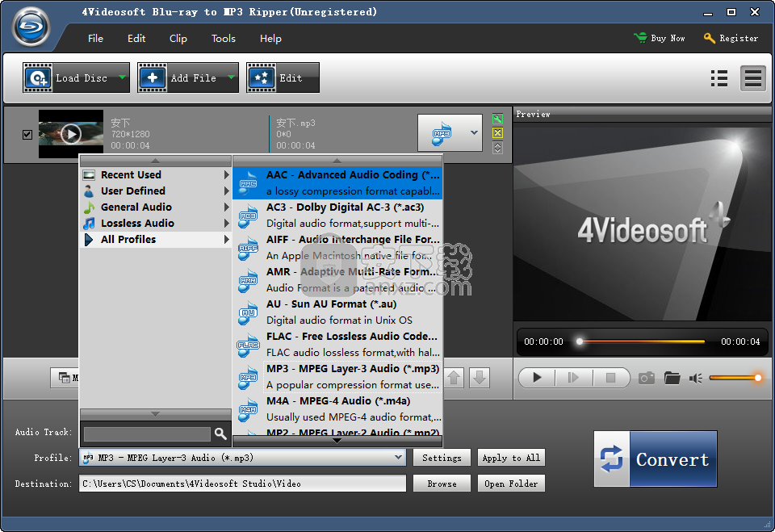This screenshot has width=775, height=532.
Task: Move selected item up arrow button
Action: (x=455, y=379)
